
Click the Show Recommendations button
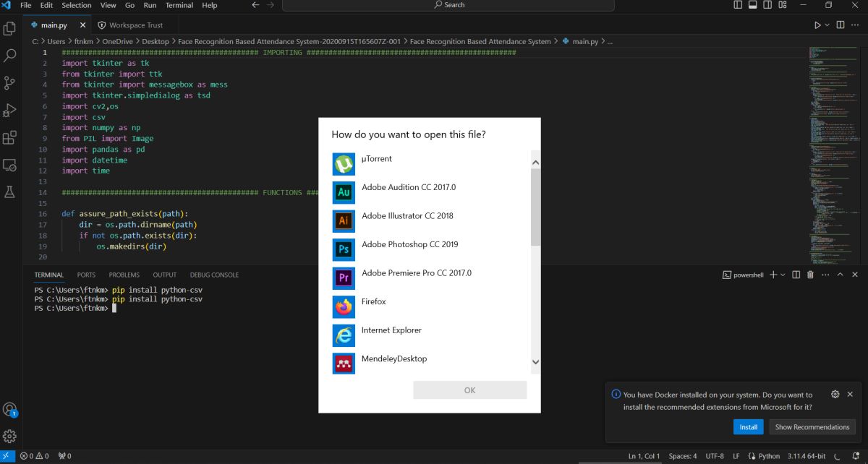pos(812,427)
